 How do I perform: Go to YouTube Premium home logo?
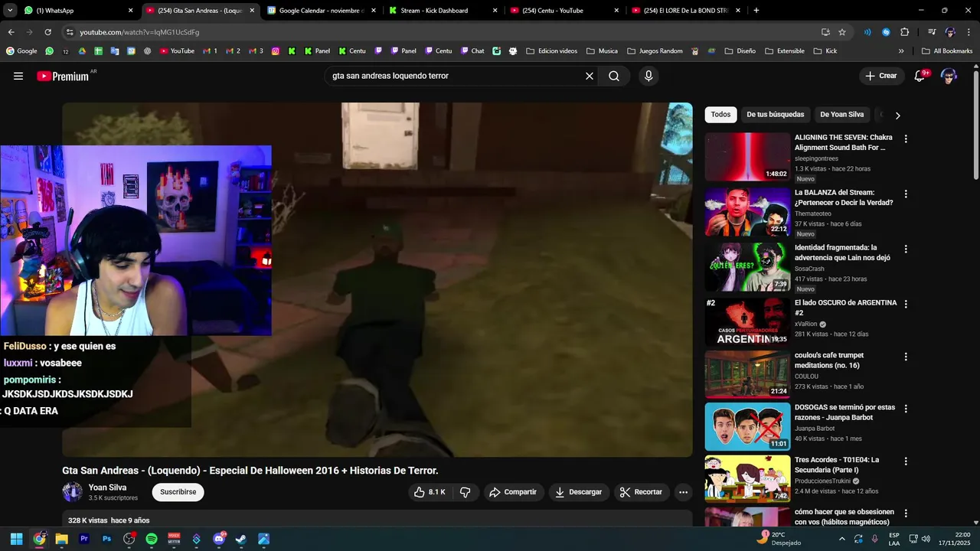pyautogui.click(x=63, y=76)
